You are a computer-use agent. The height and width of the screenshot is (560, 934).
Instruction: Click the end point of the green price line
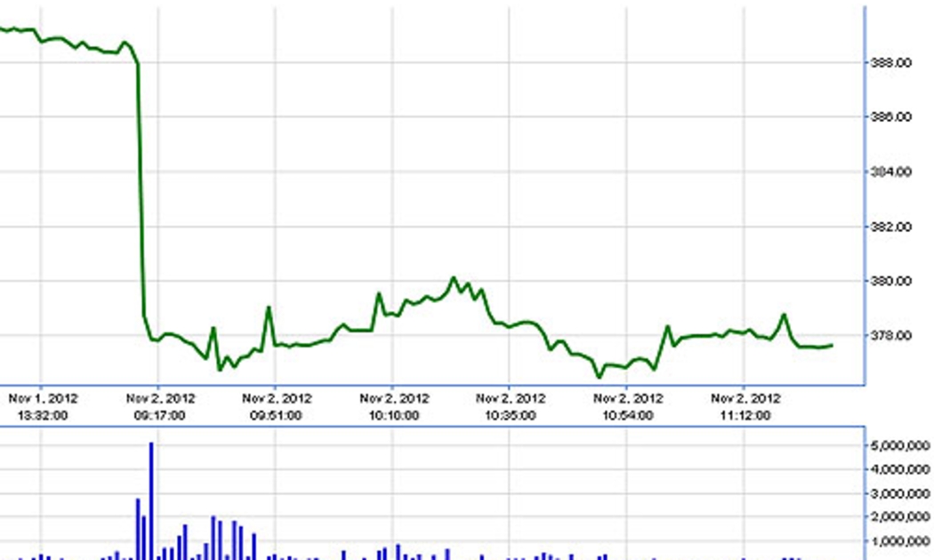[831, 345]
